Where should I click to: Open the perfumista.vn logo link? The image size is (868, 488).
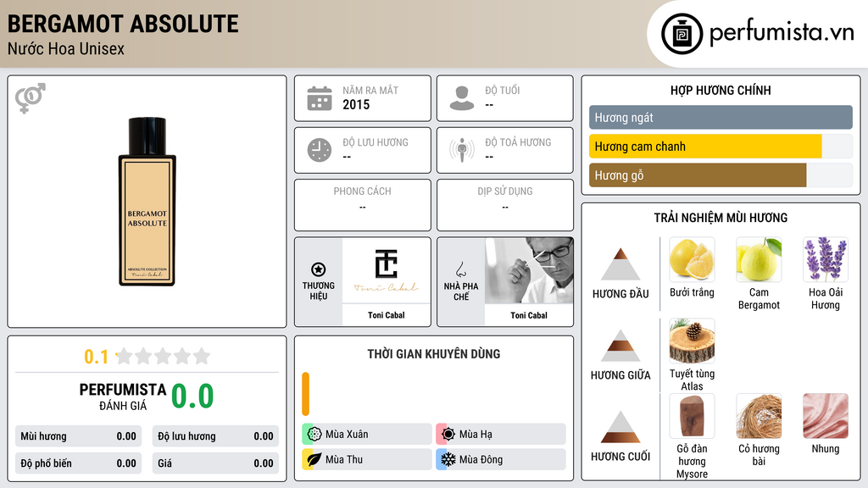tap(758, 33)
